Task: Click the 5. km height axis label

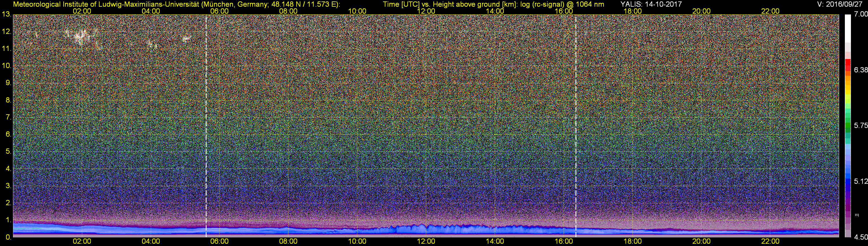Action: point(8,151)
